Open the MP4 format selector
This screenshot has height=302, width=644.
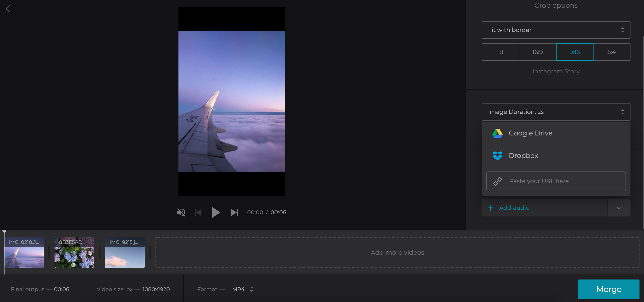point(242,289)
